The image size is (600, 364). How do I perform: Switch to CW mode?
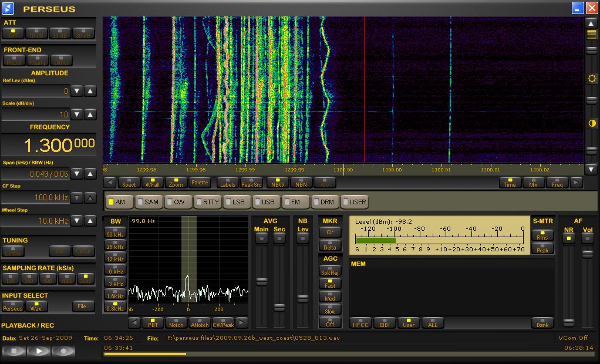click(x=178, y=202)
